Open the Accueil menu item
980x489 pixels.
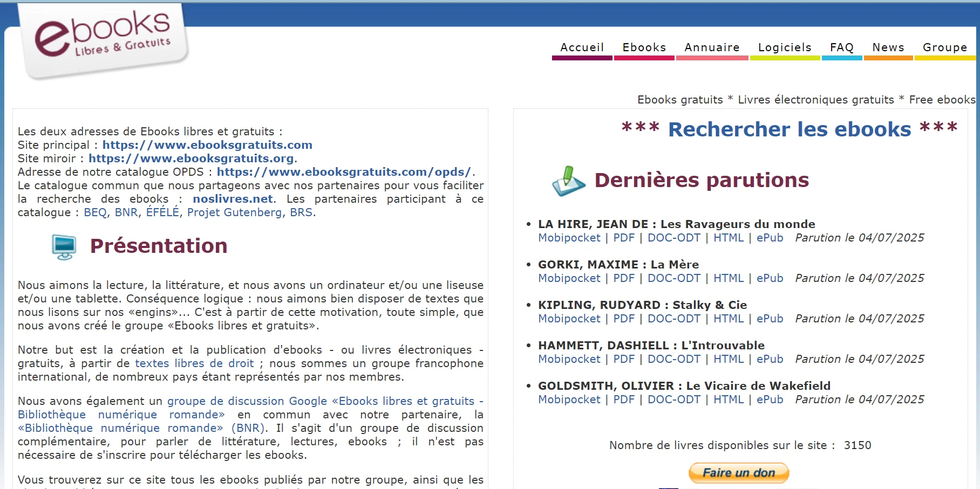582,47
